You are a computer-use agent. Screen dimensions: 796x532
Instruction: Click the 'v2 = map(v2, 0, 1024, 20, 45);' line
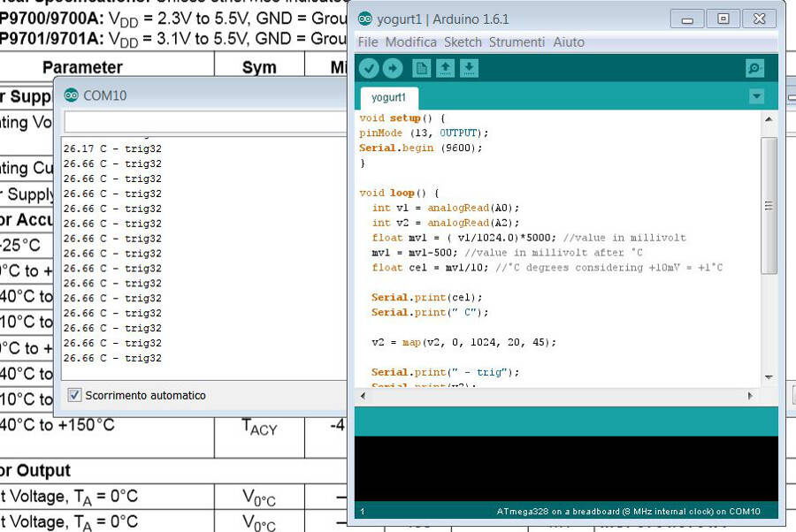464,342
